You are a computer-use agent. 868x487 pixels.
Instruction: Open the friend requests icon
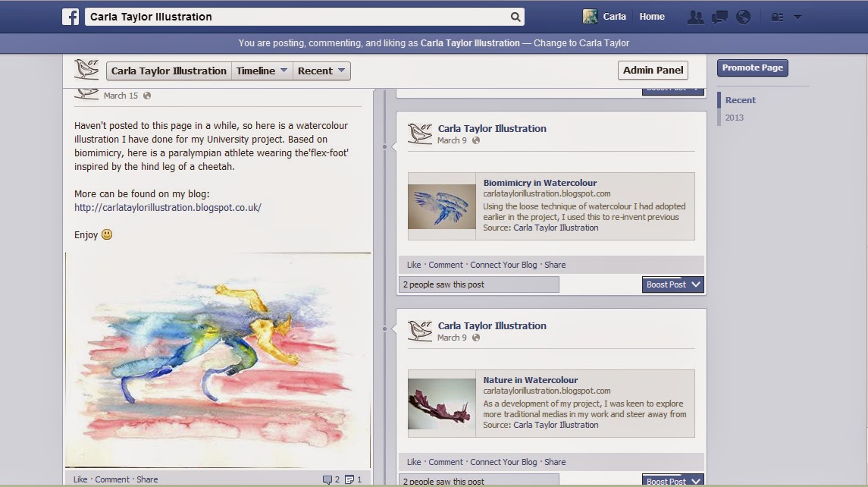pos(695,17)
